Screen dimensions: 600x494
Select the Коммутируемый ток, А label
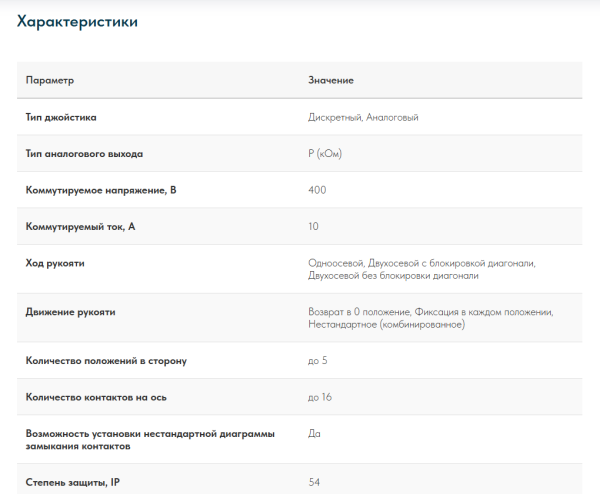coord(80,227)
